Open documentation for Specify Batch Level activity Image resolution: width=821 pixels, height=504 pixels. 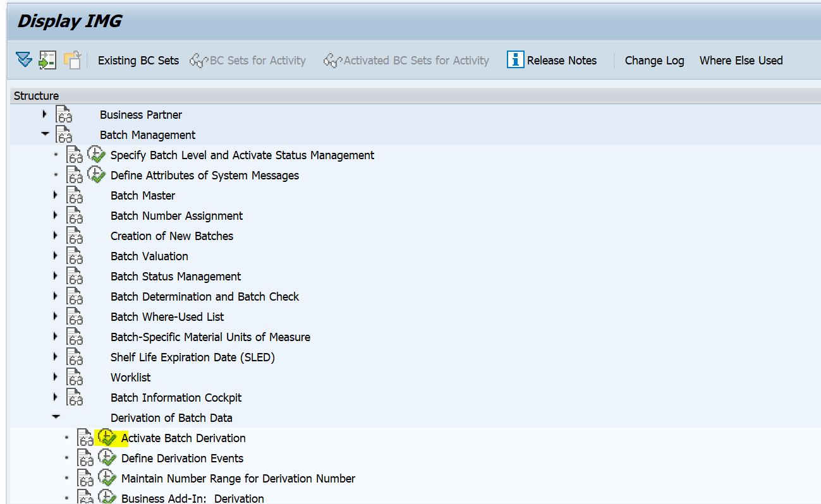click(75, 155)
